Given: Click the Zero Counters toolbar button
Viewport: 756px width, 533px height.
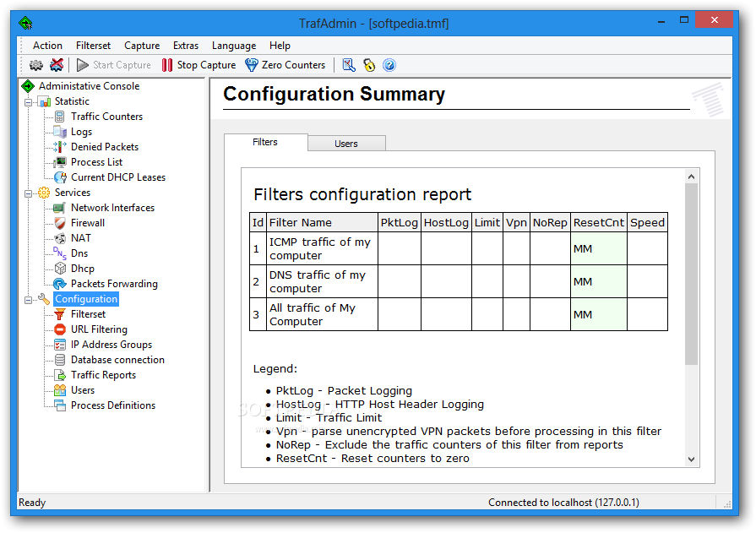Looking at the screenshot, I should click(x=286, y=65).
